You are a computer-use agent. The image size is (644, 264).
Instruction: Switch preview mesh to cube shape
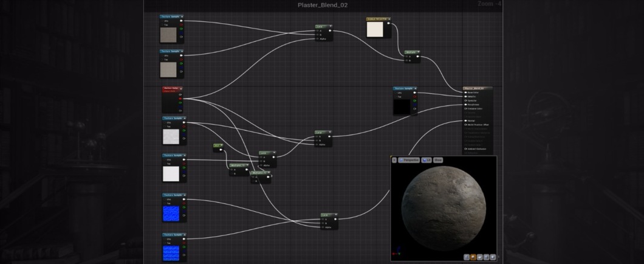486,257
